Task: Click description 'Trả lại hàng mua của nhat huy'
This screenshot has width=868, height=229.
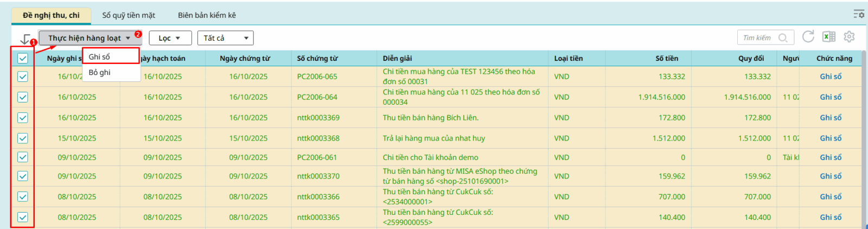Action: point(434,138)
